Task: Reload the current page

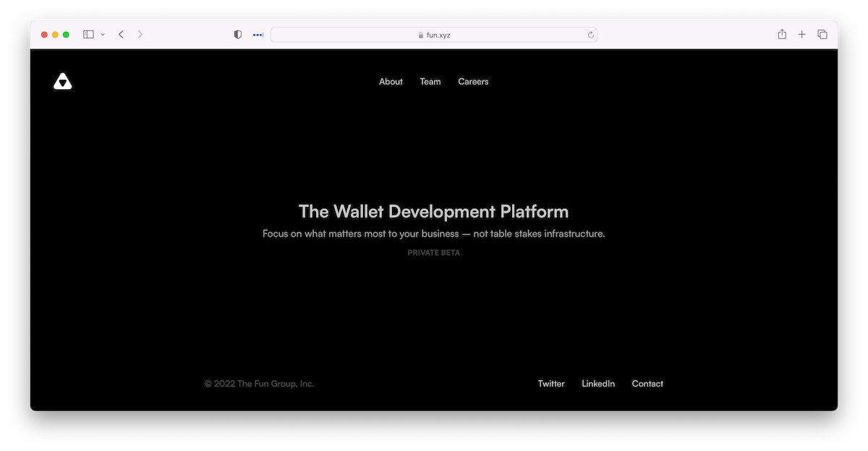Action: pyautogui.click(x=590, y=35)
